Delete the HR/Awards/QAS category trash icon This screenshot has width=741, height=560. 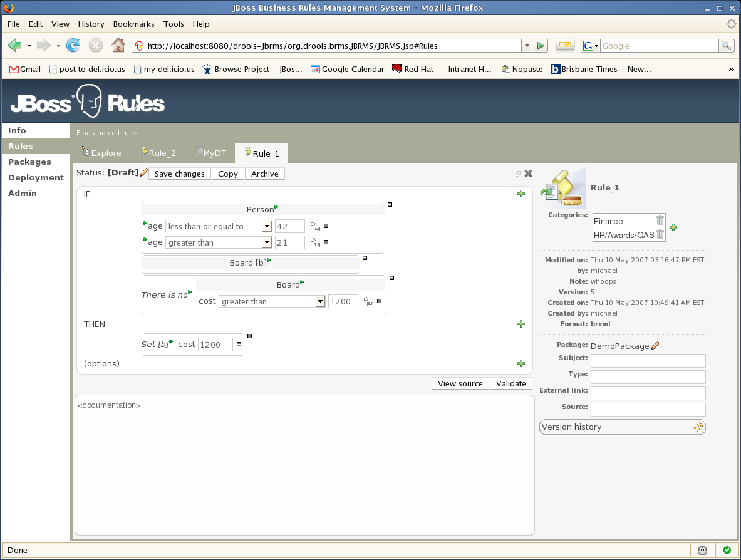click(x=660, y=234)
